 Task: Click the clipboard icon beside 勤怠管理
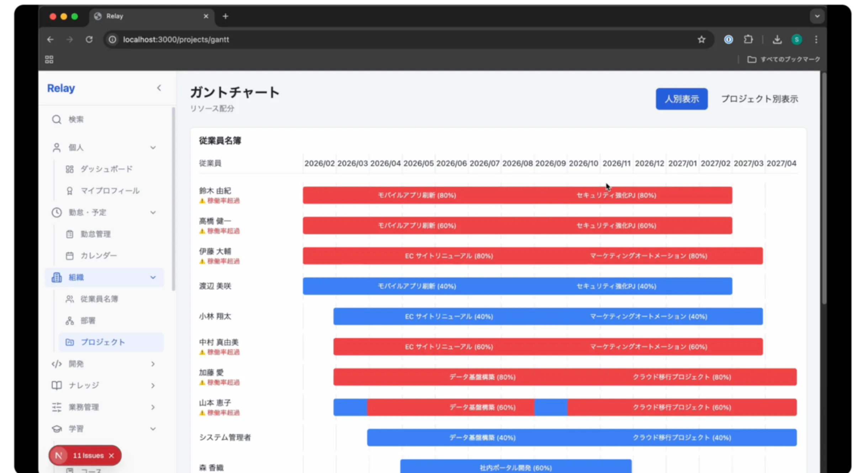pyautogui.click(x=70, y=234)
